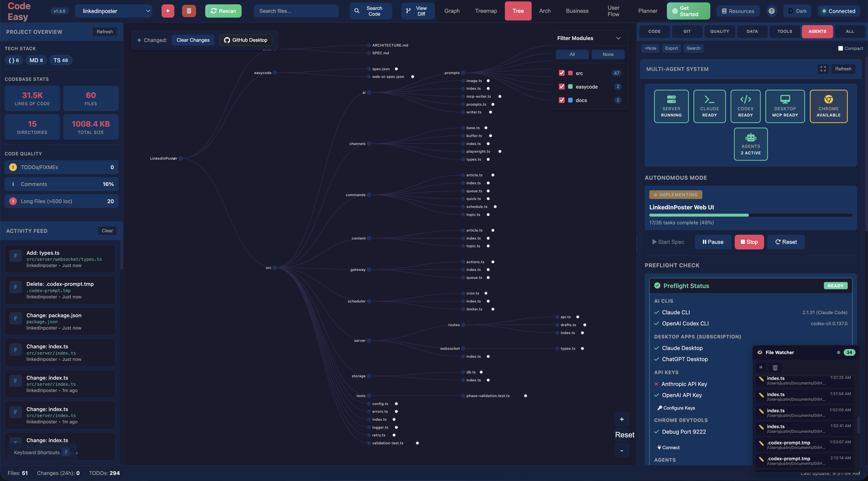Click the red src color swatch
Screen dimensions: 868x481
coord(570,73)
